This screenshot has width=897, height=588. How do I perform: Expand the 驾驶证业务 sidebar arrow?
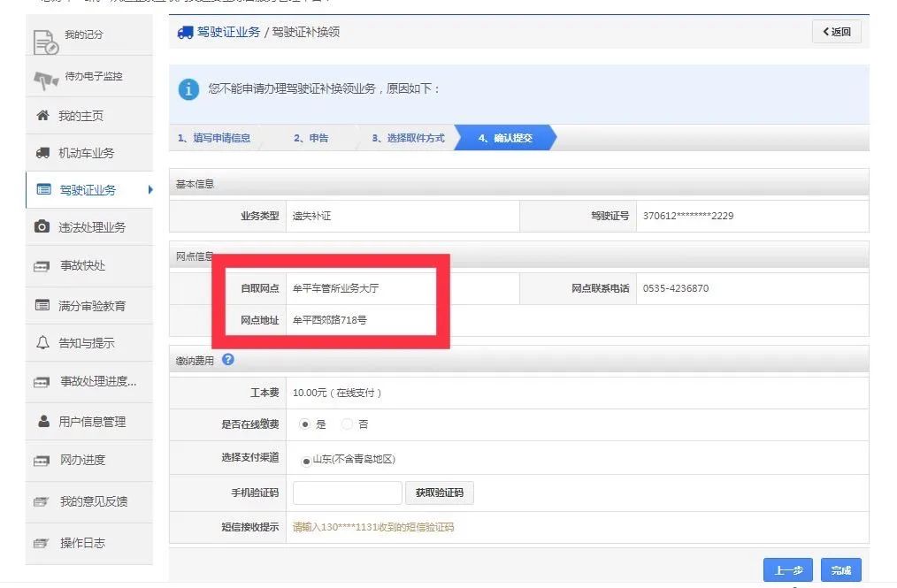coord(150,189)
